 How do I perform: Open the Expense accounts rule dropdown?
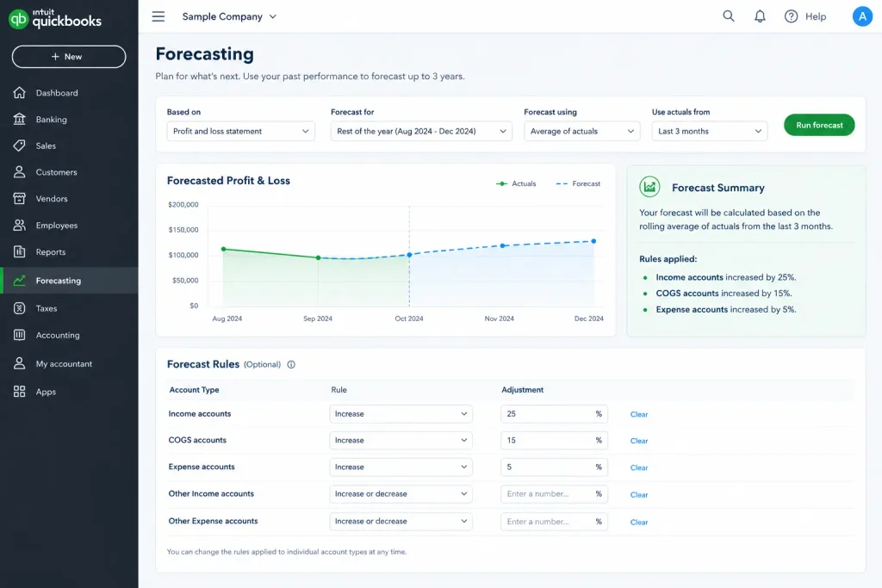(401, 467)
